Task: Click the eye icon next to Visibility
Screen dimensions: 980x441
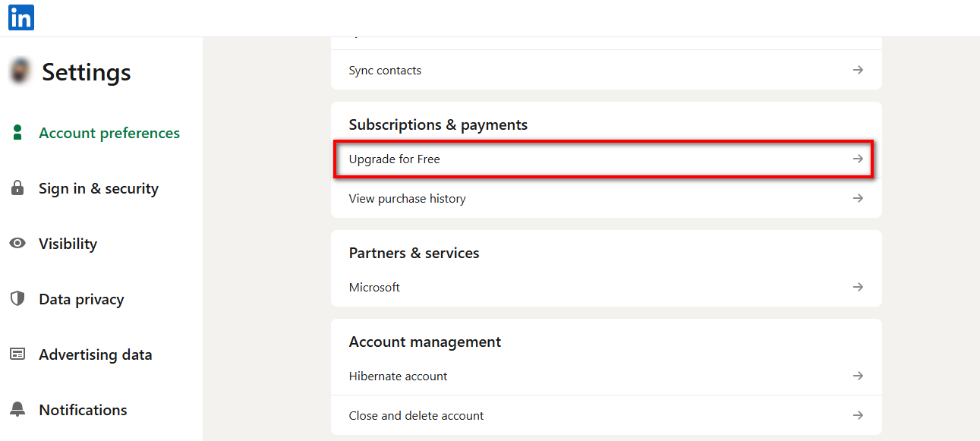Action: (17, 243)
